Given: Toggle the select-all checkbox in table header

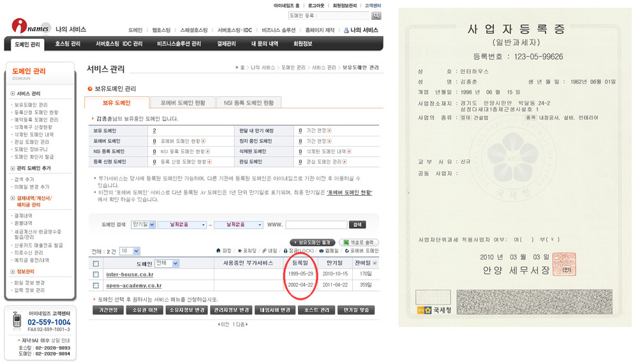Looking at the screenshot, I should pos(96,264).
